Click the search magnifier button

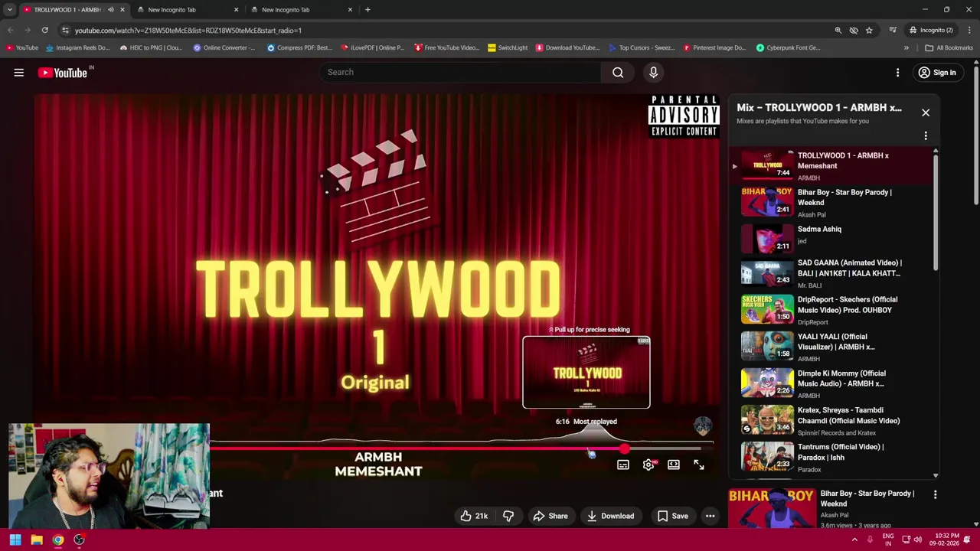618,73
